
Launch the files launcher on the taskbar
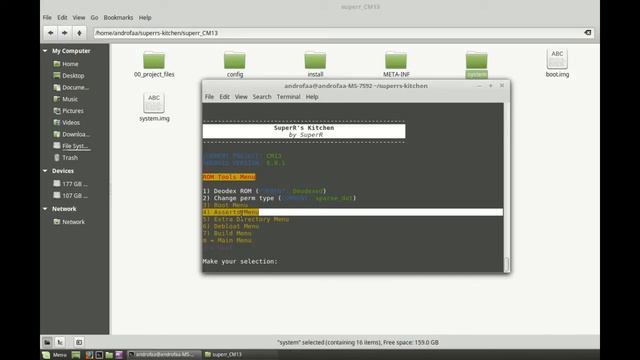coord(109,355)
